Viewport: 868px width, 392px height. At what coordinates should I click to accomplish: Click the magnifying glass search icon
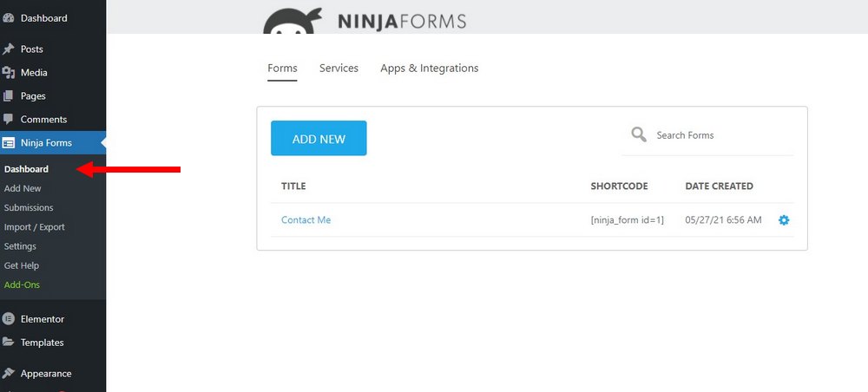639,134
